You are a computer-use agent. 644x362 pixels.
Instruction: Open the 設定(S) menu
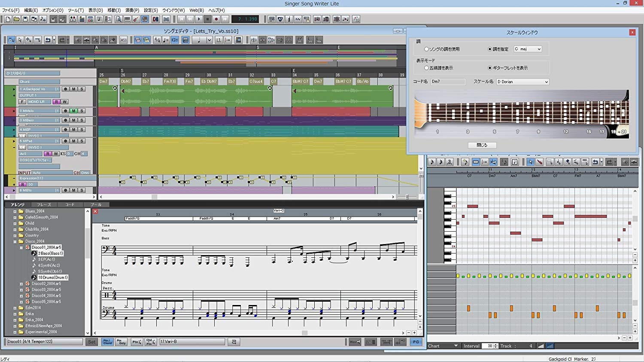(151, 10)
